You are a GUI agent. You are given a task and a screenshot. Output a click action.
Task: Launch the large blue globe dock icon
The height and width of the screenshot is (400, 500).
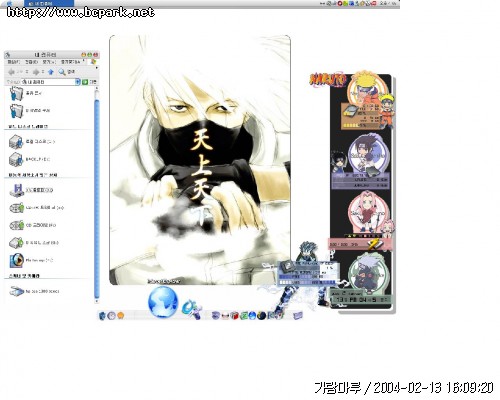163,302
